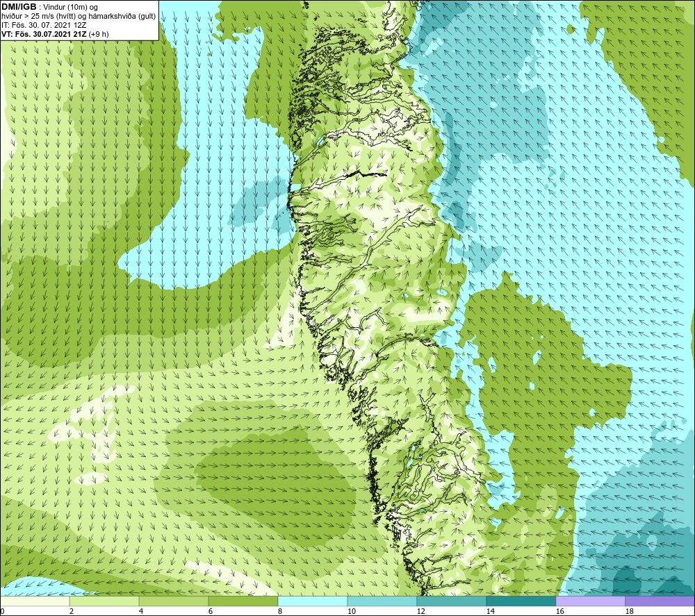Select the light cyan 8–10 m/s legend swatch

(x=313, y=601)
